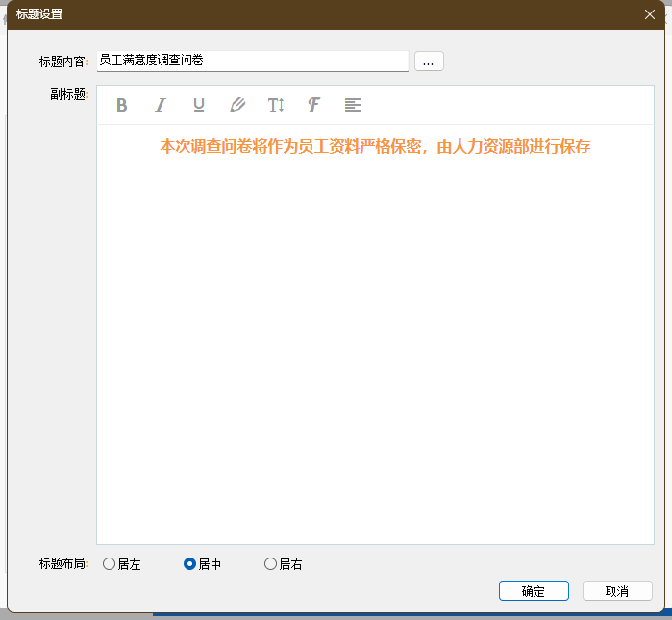
Task: Click the 副标题 label
Action: (69, 94)
